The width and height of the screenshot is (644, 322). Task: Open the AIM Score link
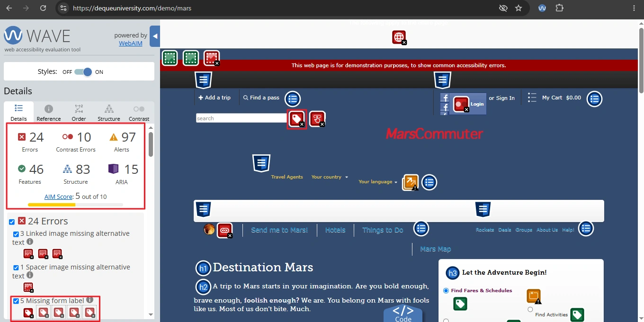(x=59, y=197)
